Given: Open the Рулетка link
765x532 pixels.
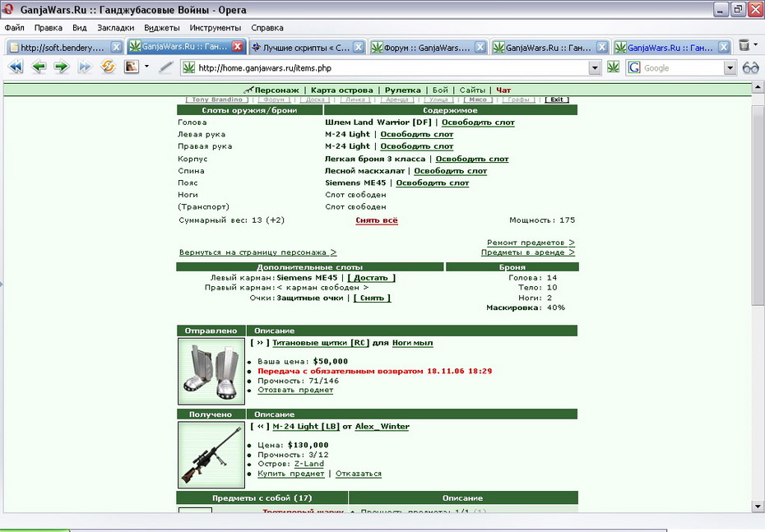Looking at the screenshot, I should (402, 90).
